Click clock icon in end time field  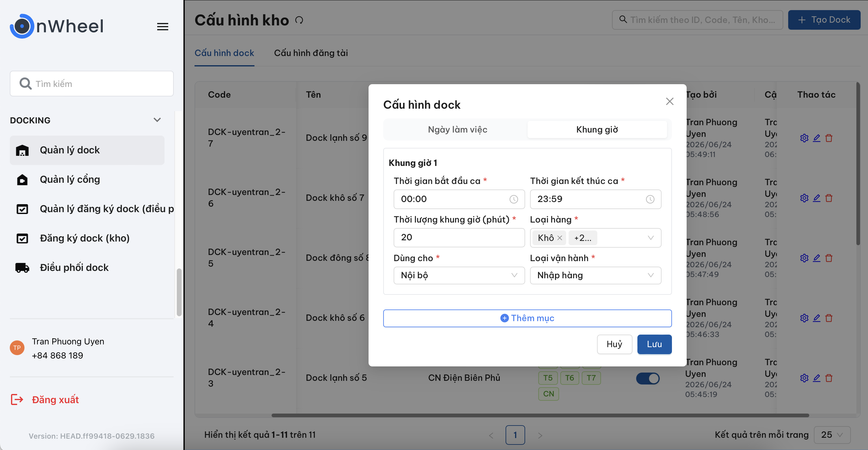tap(650, 199)
